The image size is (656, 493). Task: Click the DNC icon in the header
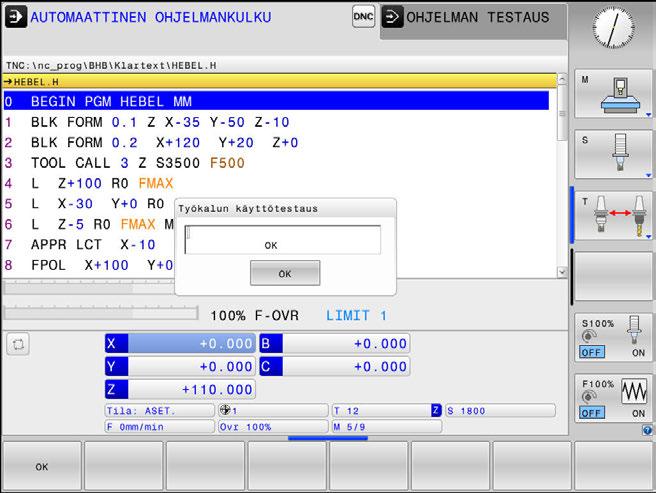pyautogui.click(x=363, y=17)
